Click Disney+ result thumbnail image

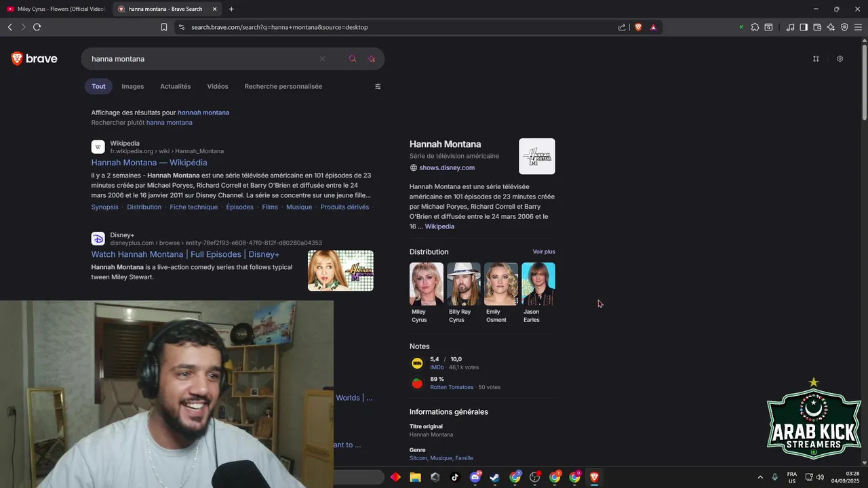tap(340, 270)
